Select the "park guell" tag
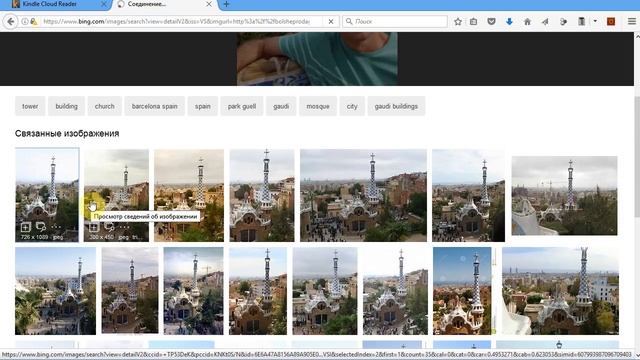This screenshot has width=640, height=360. 242,106
